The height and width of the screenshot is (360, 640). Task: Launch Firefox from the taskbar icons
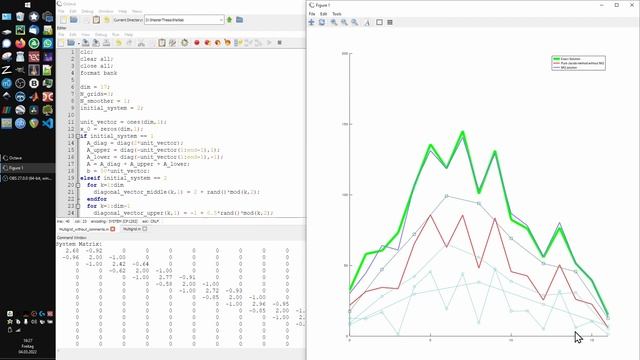(x=20, y=43)
